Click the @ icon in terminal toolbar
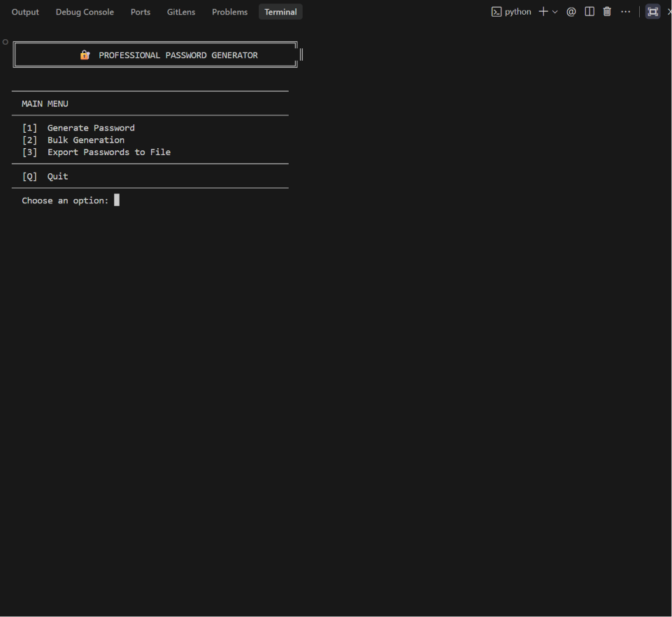Image resolution: width=672 pixels, height=617 pixels. [x=571, y=12]
